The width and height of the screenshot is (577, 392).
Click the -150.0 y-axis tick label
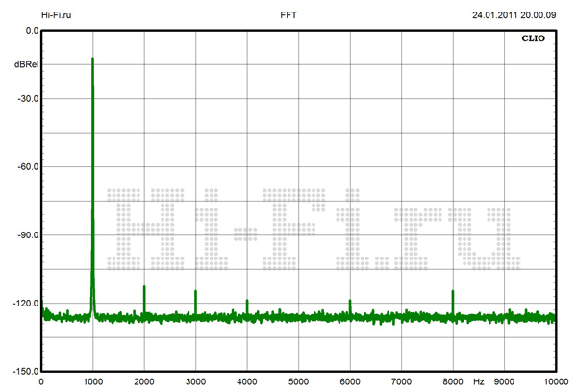[x=23, y=371]
